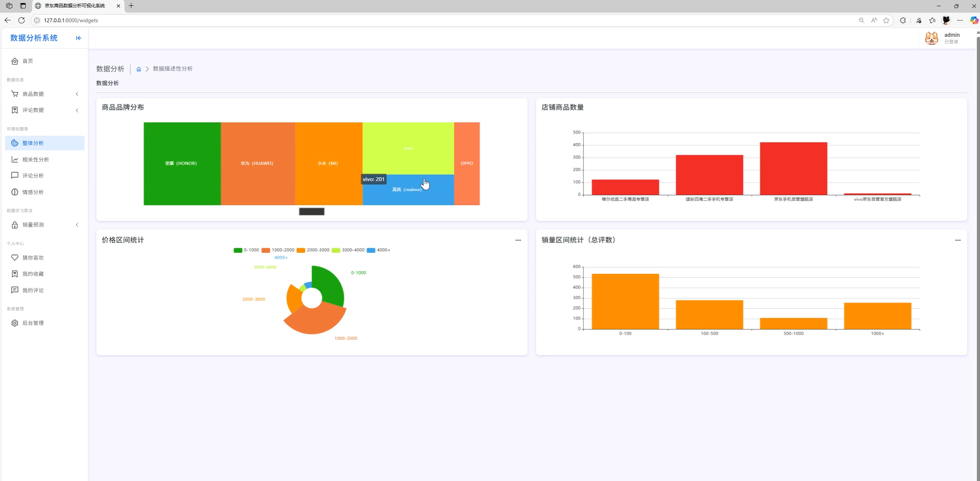The image size is (980, 481).
Task: Click the 评论分析 chat bubble icon
Action: (15, 176)
